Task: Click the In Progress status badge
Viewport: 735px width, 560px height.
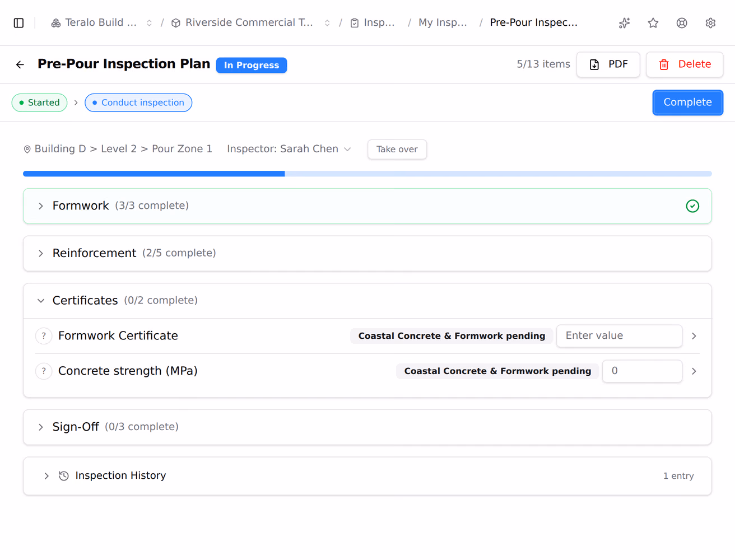Action: (x=252, y=66)
